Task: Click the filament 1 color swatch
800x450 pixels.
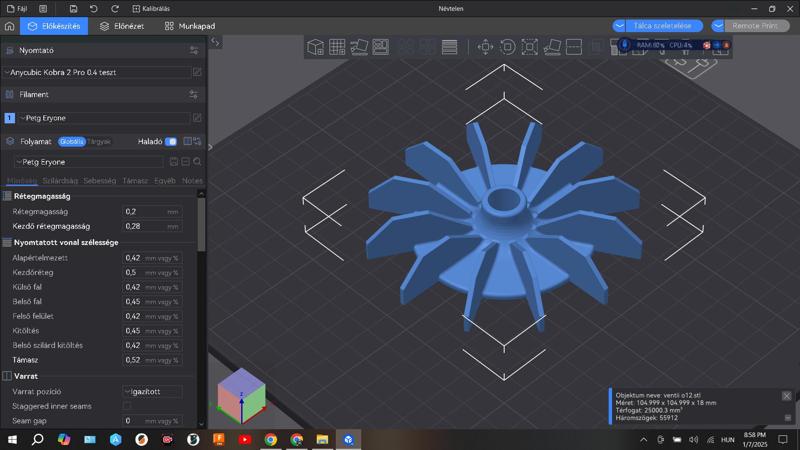Action: 9,118
